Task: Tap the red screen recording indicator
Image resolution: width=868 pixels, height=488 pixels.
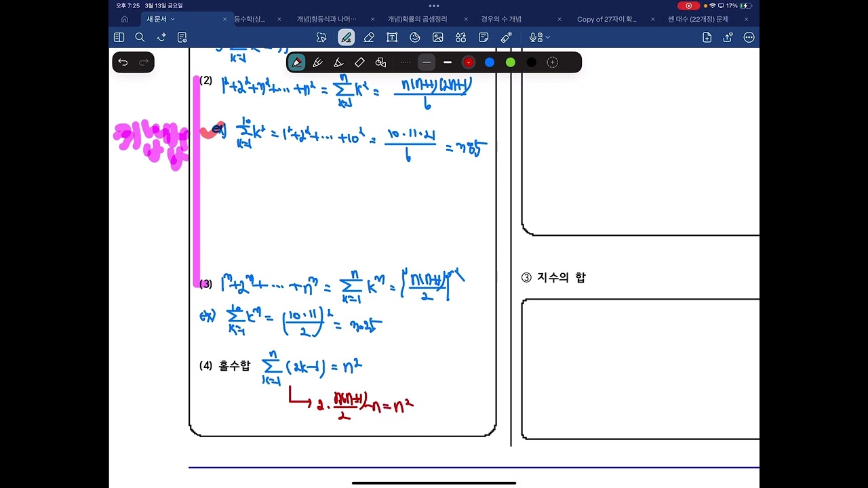Action: 689,5
